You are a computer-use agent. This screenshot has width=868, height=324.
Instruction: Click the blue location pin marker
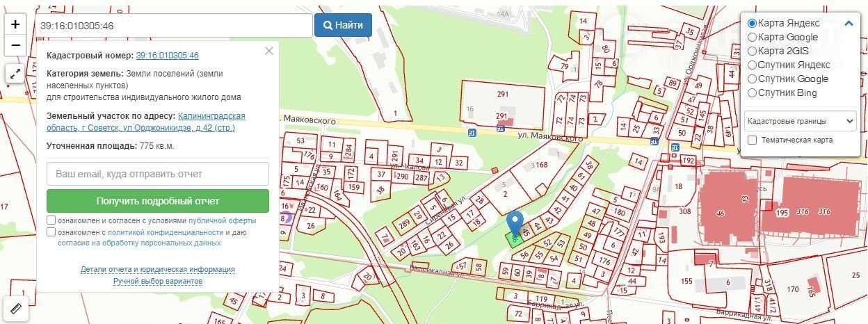(x=515, y=225)
